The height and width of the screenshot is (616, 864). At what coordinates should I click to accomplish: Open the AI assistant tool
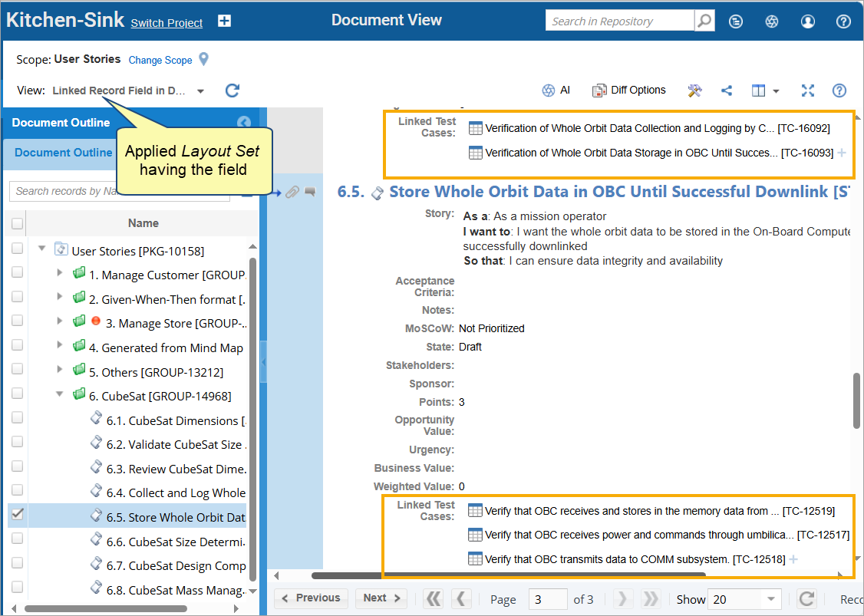tap(556, 91)
